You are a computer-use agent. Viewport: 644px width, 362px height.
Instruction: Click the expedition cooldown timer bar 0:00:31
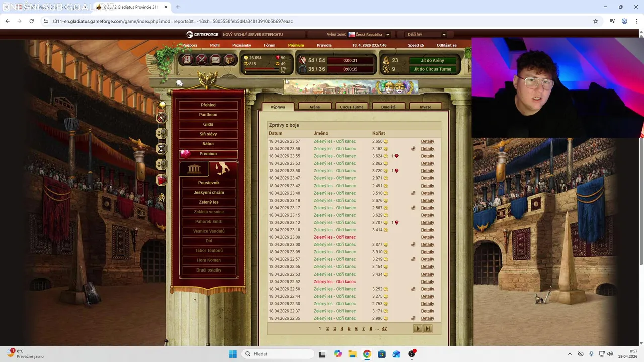pyautogui.click(x=350, y=60)
